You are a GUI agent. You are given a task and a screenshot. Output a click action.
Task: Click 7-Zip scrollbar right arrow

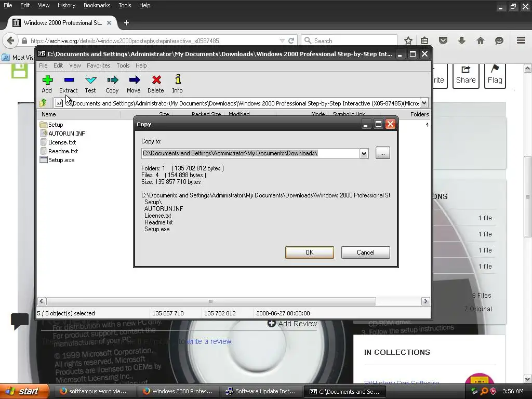[x=425, y=301]
